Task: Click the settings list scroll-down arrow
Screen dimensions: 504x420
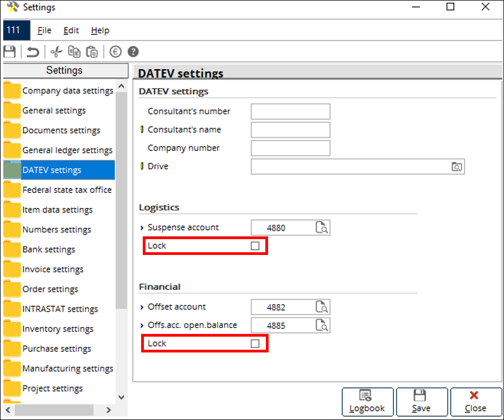Action: 121,397
